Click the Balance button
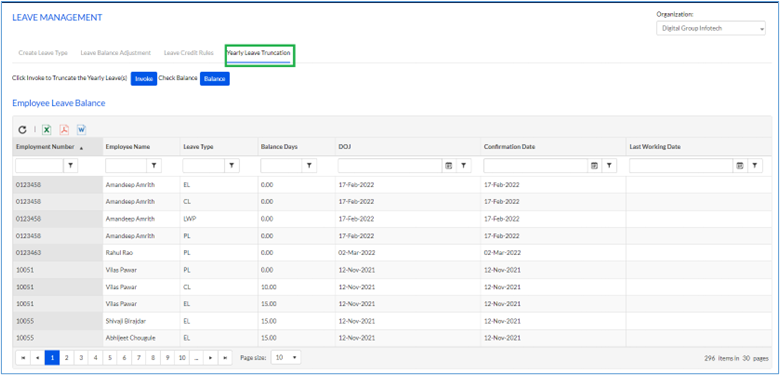The height and width of the screenshot is (375, 780). point(215,79)
